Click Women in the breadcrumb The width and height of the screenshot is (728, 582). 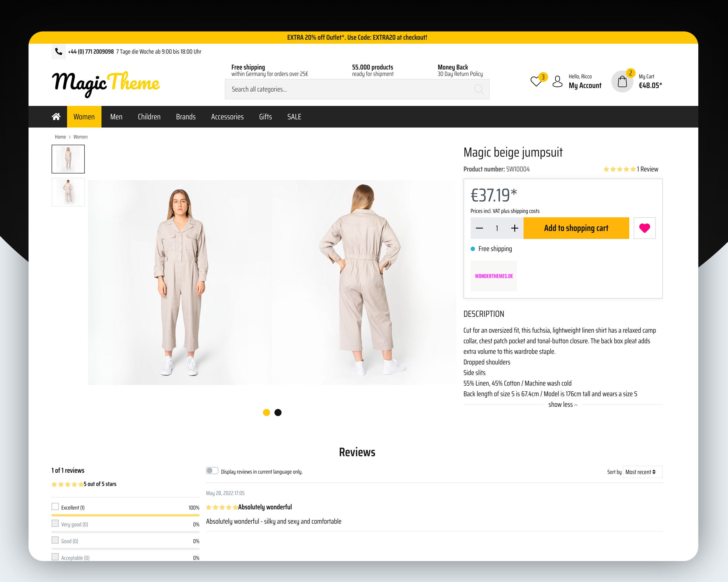(80, 137)
